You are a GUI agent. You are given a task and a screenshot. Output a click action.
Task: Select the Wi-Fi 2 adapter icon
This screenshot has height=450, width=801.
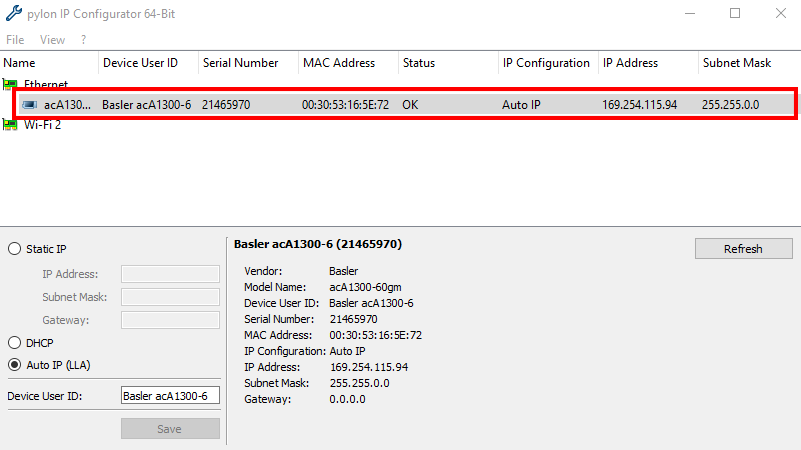(x=10, y=124)
